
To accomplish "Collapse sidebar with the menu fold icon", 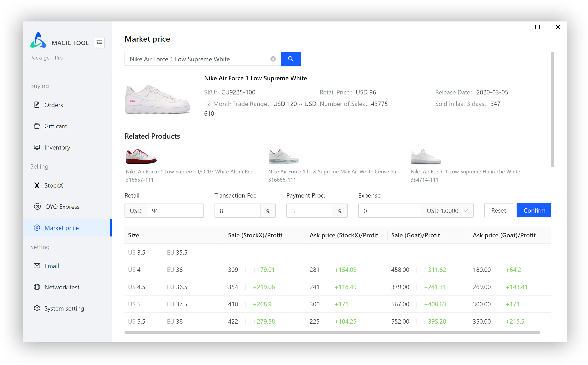I will 99,43.
